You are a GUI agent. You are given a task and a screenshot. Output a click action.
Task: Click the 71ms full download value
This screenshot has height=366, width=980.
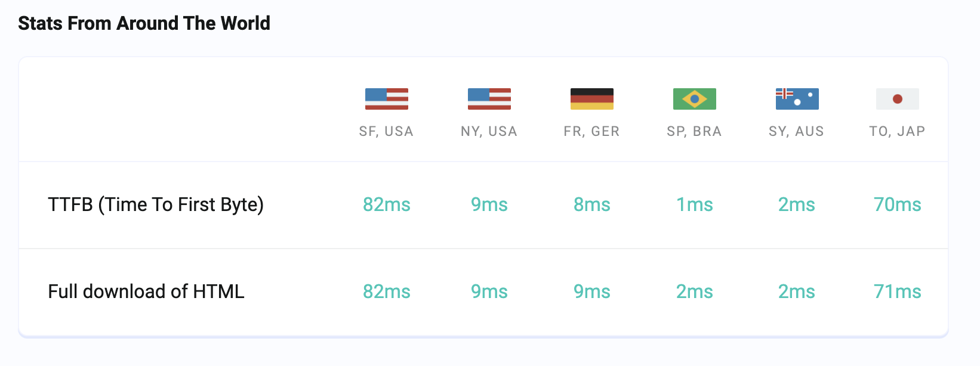[898, 291]
